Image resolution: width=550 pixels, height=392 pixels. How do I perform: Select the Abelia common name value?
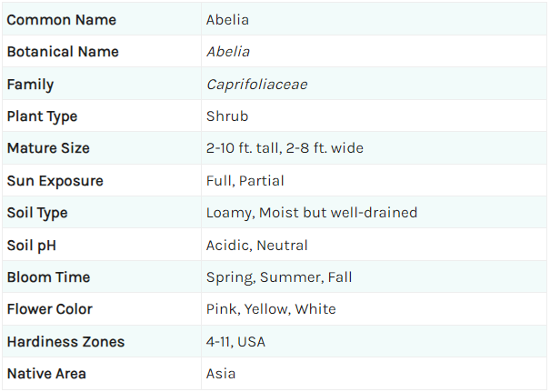227,20
